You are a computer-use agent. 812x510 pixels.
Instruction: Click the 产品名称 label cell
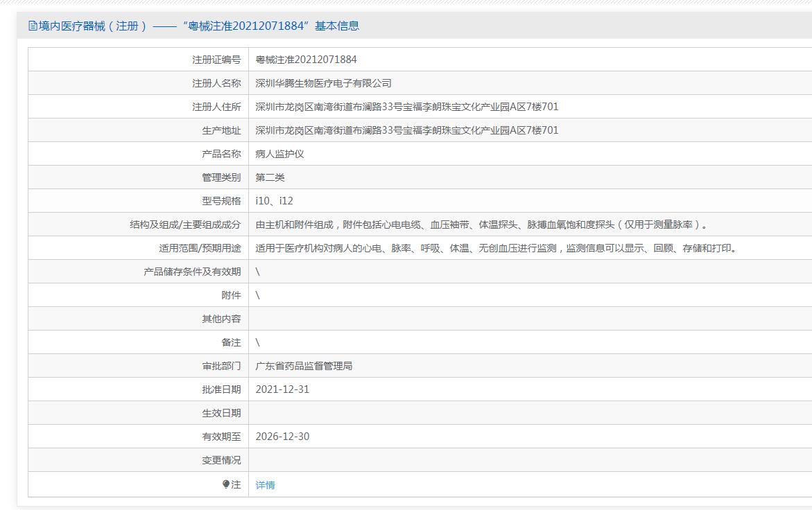click(138, 154)
